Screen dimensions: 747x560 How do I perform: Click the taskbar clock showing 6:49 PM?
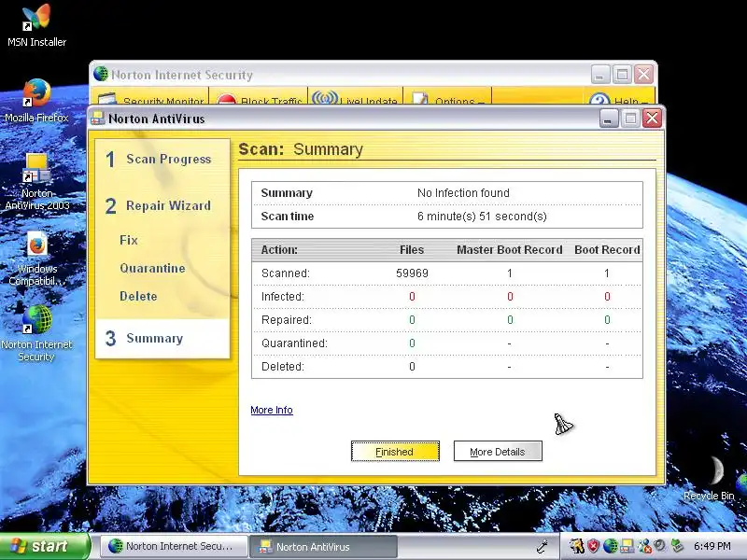coord(712,546)
